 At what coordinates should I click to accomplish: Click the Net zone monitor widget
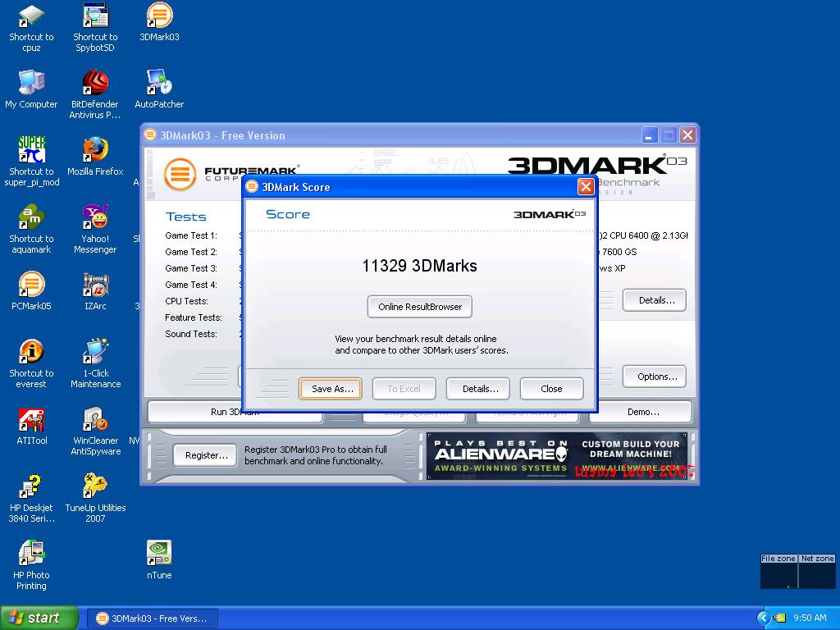point(817,571)
